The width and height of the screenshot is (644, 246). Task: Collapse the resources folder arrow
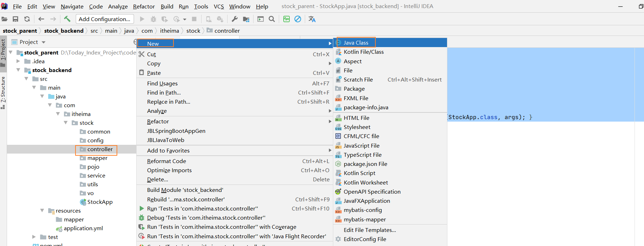pos(42,211)
